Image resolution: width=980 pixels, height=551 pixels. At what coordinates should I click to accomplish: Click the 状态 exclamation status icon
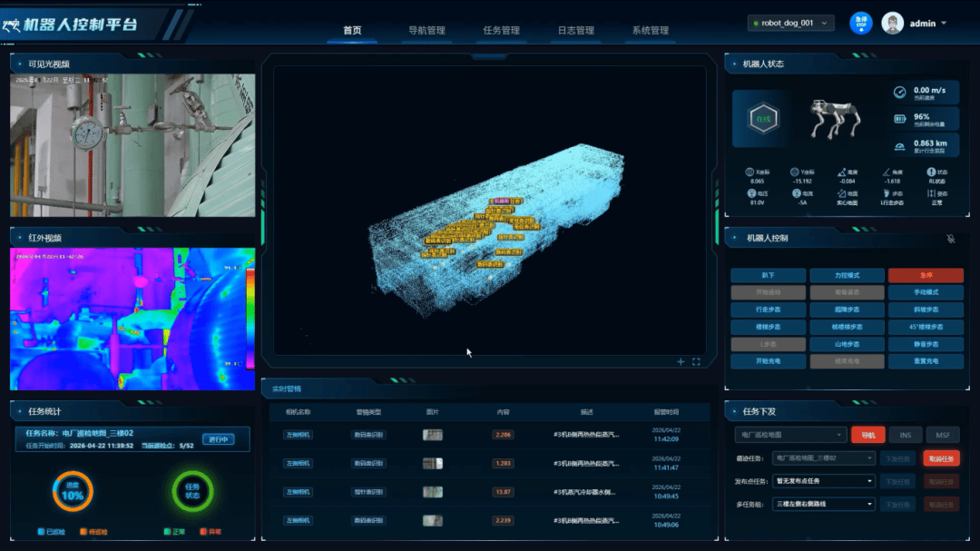pos(931,172)
